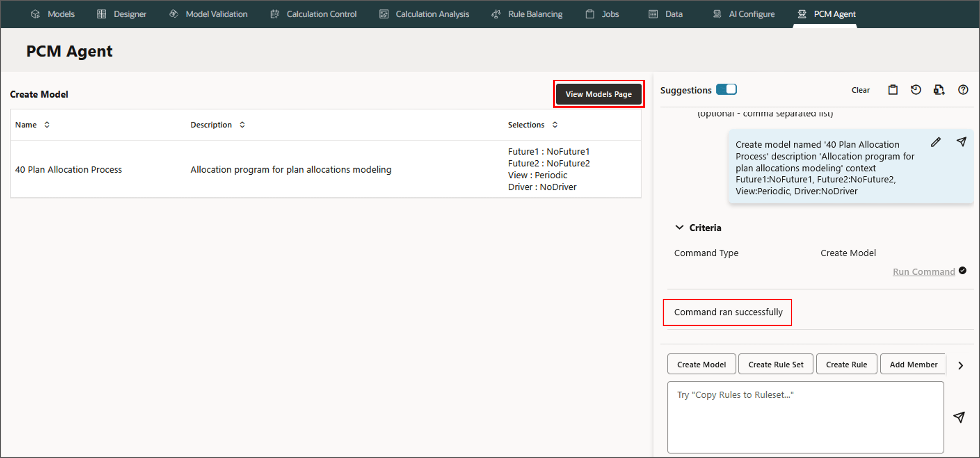The height and width of the screenshot is (458, 980).
Task: Sort table by the Name column
Action: pyautogui.click(x=47, y=125)
